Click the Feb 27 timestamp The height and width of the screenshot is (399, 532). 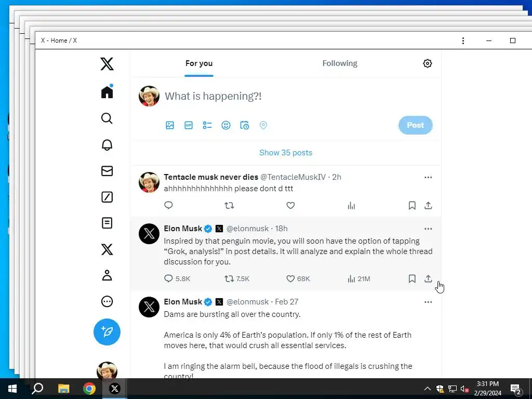pyautogui.click(x=286, y=302)
